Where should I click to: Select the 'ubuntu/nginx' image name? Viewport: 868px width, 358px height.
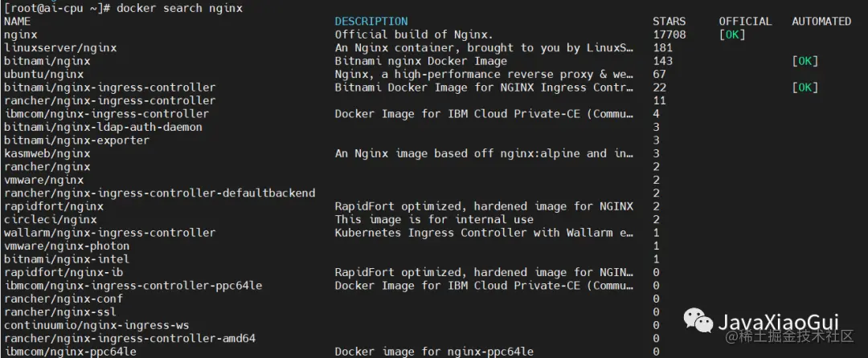43,75
